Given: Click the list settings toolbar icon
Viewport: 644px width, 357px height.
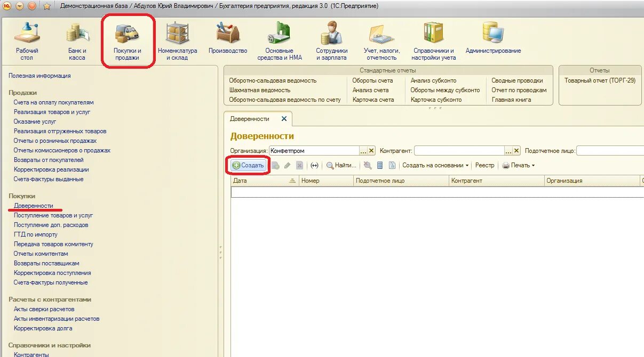Looking at the screenshot, I should click(x=380, y=166).
